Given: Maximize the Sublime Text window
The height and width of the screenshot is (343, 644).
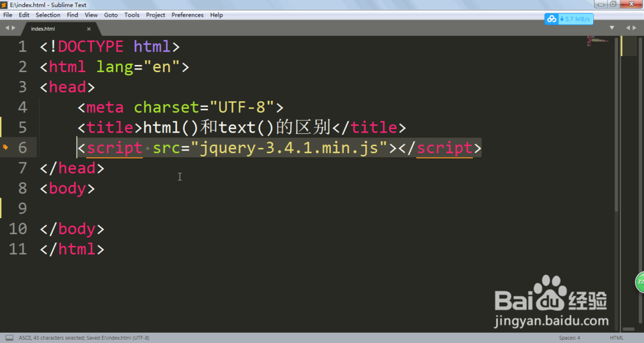Looking at the screenshot, I should pos(613,4).
